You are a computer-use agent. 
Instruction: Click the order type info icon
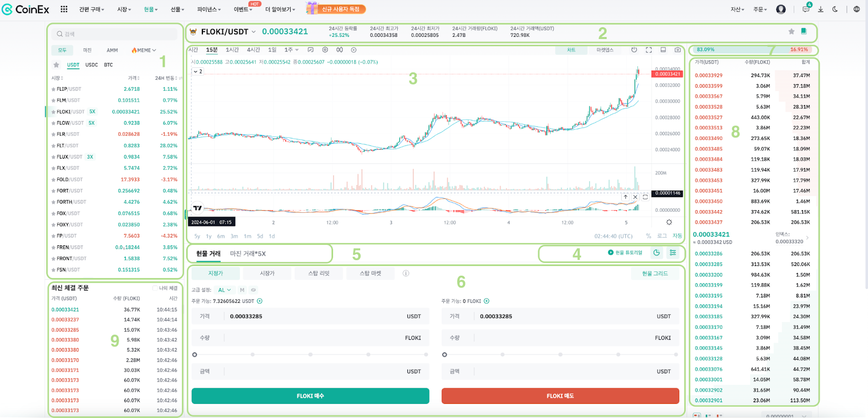click(406, 274)
